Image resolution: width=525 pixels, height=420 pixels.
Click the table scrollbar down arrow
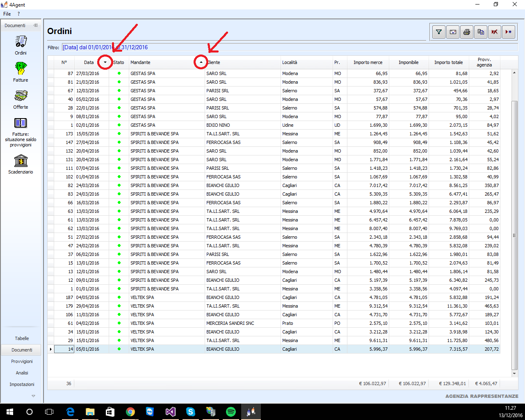(x=514, y=374)
